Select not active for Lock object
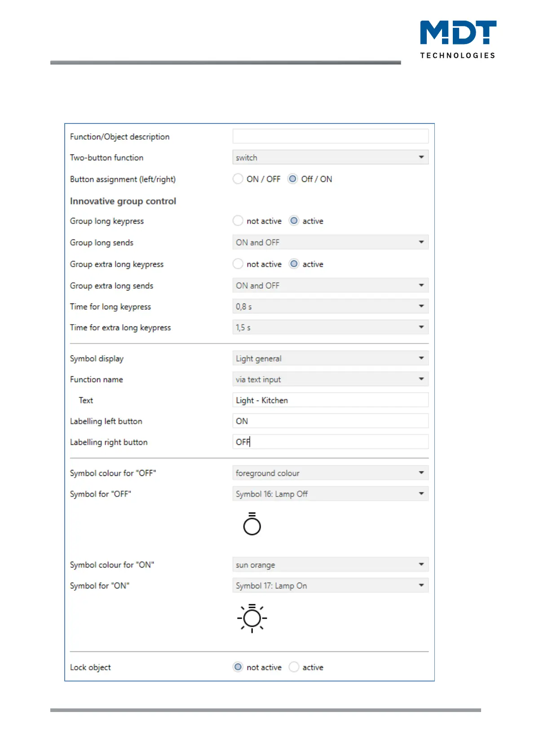 [x=238, y=667]
